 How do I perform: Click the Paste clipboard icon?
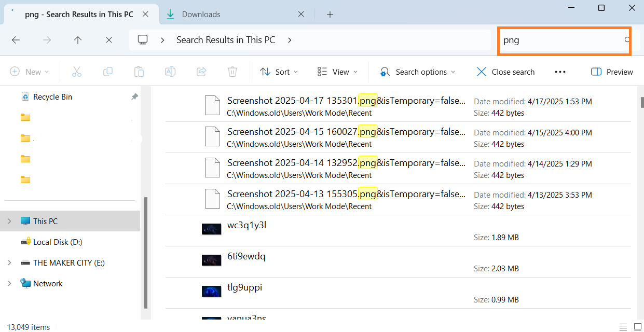(139, 72)
